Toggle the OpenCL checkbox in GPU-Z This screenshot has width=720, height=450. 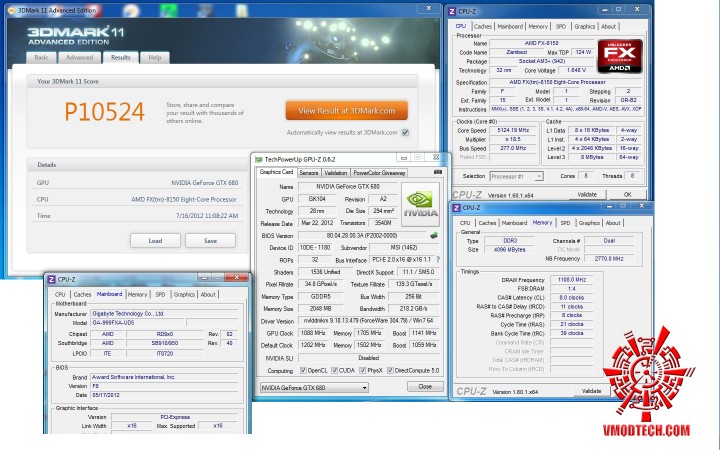(x=303, y=370)
